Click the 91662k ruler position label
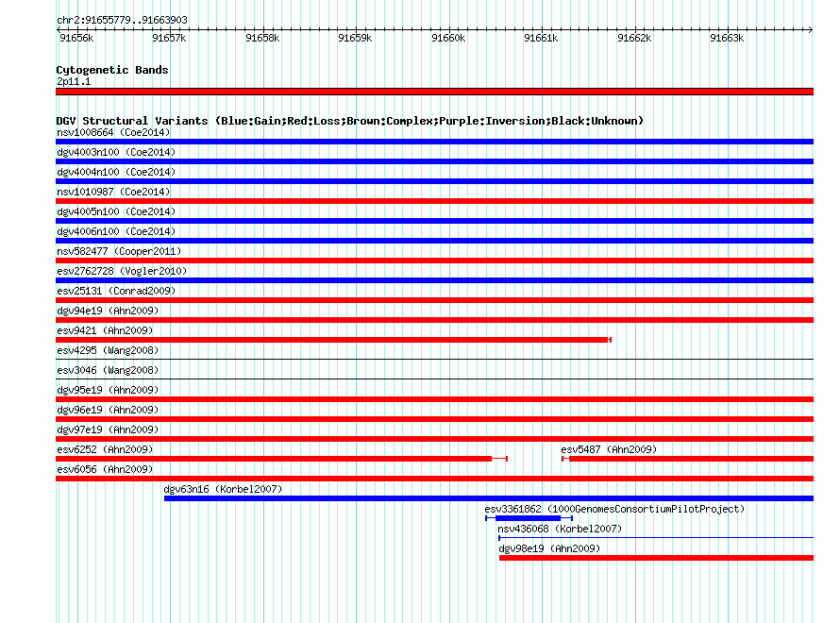 (x=634, y=38)
